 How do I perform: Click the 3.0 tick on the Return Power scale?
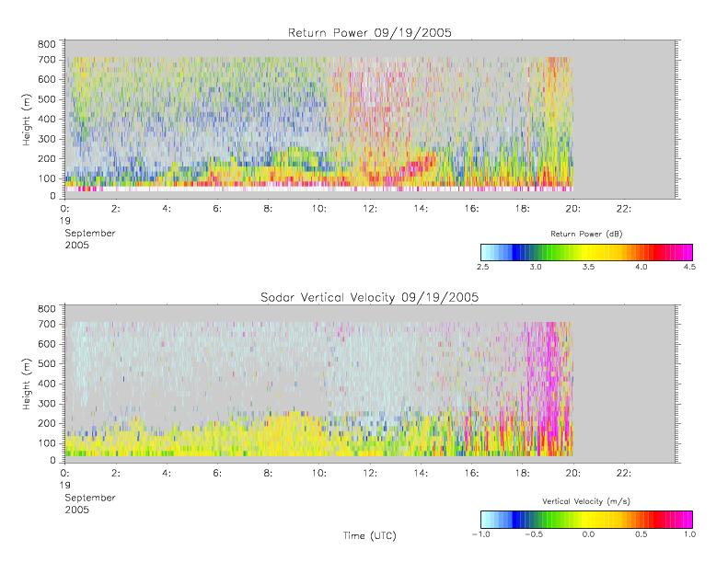(536, 267)
